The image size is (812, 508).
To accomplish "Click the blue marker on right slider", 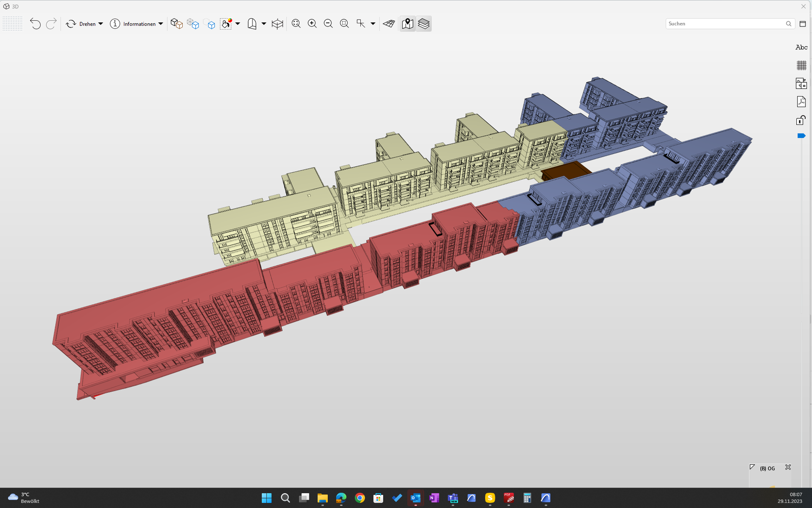I will pos(801,136).
